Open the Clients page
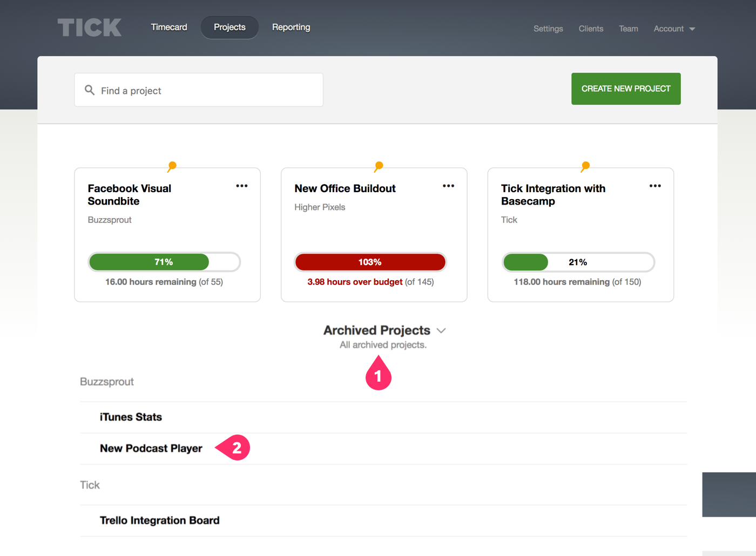 [591, 29]
